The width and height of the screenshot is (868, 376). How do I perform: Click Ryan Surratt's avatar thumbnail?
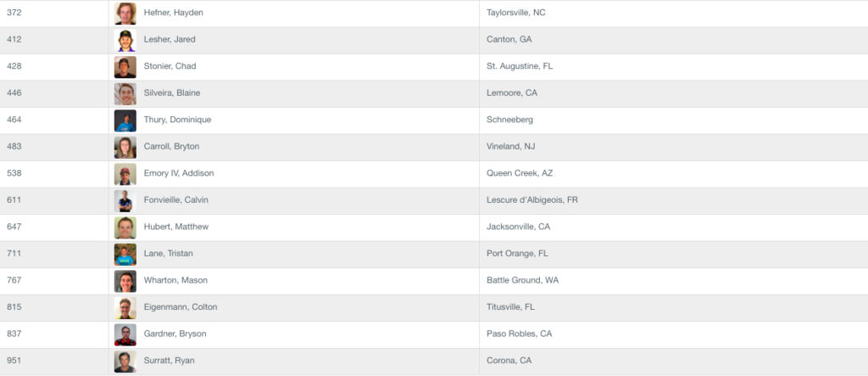[125, 362]
